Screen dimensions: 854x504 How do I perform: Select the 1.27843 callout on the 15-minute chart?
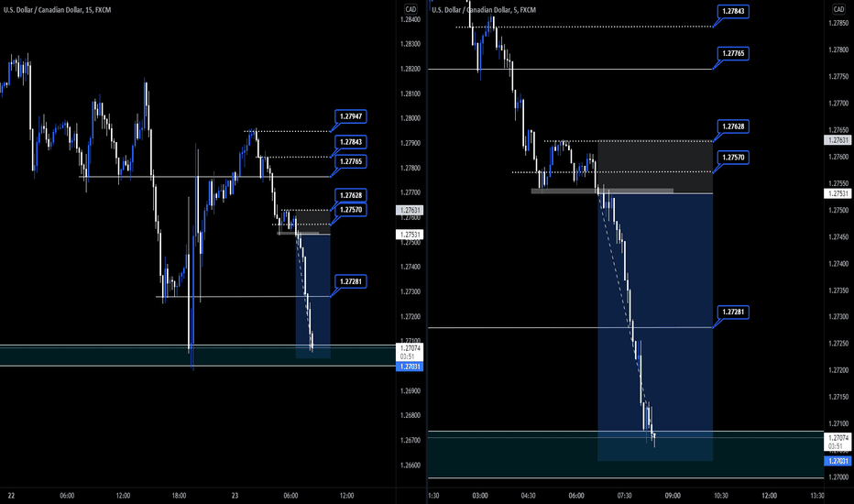pyautogui.click(x=351, y=142)
